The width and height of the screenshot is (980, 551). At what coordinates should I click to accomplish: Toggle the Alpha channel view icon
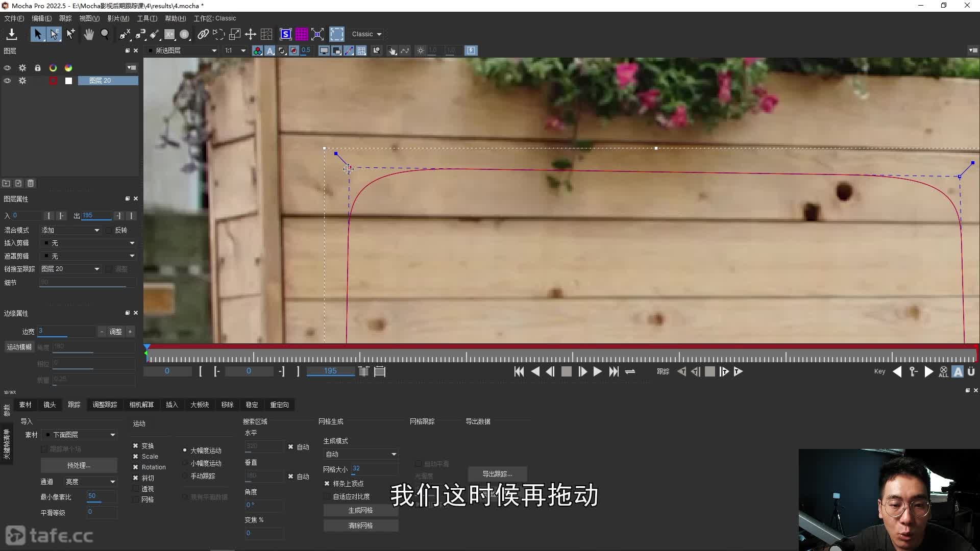(x=270, y=51)
